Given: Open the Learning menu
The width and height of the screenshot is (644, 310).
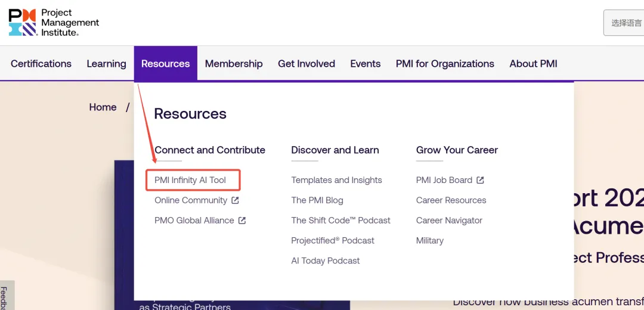Looking at the screenshot, I should point(106,64).
